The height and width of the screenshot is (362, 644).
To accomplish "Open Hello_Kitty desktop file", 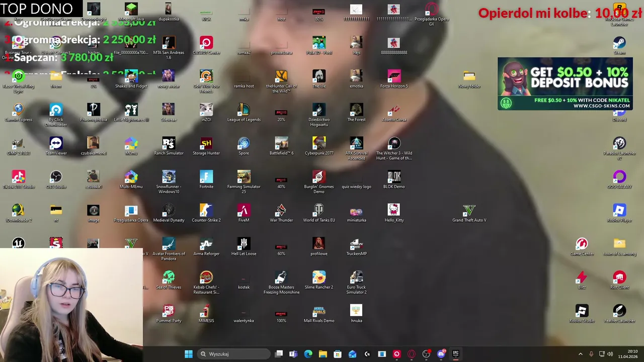I will [394, 213].
